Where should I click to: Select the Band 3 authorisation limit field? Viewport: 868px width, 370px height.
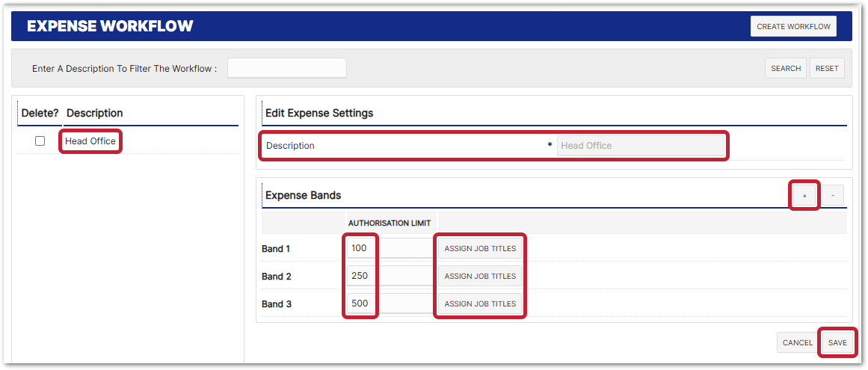point(390,304)
